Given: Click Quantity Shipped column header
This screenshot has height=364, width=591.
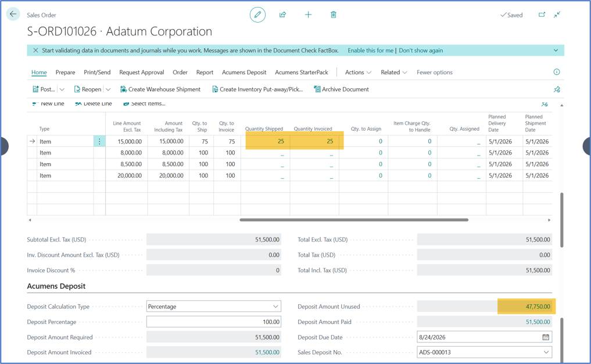Looking at the screenshot, I should 264,129.
